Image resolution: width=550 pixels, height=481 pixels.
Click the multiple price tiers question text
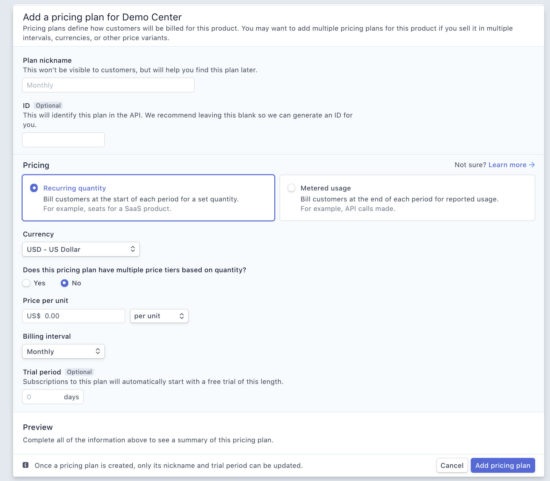coord(134,270)
